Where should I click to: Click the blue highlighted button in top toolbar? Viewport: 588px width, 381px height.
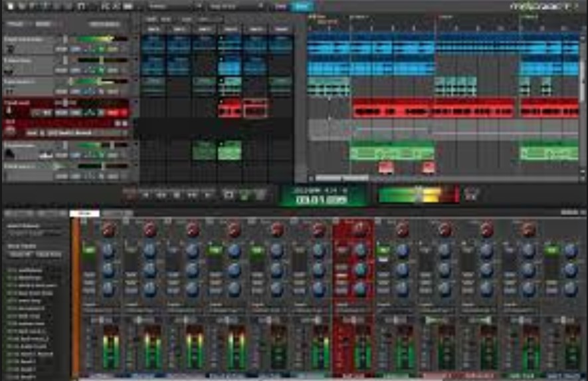[302, 7]
